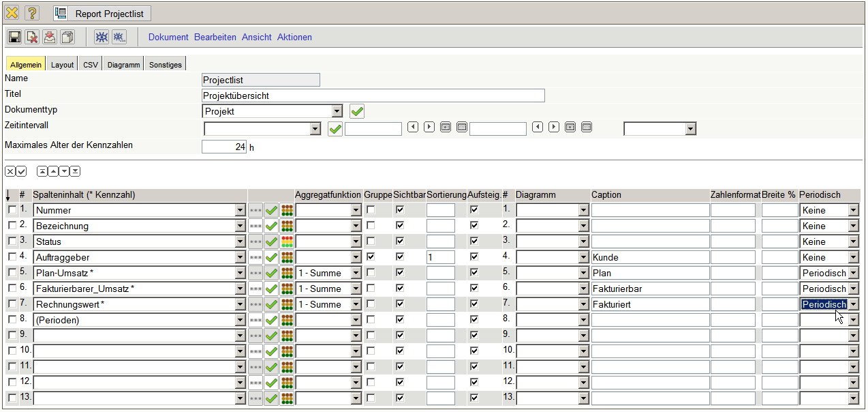Open the Dokumenttyp dropdown showing Projekt
Viewport: 868px width, 412px height.
[337, 111]
